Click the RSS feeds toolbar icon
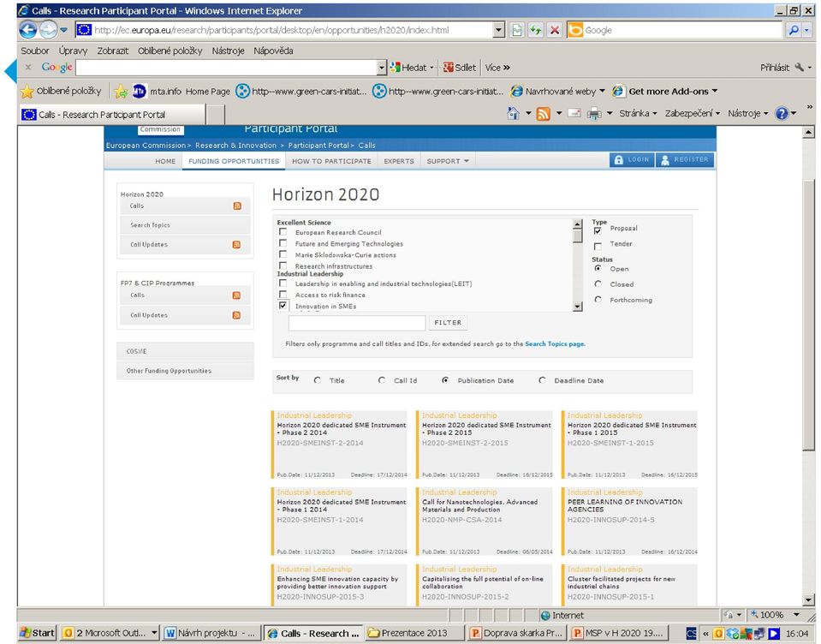 point(543,113)
